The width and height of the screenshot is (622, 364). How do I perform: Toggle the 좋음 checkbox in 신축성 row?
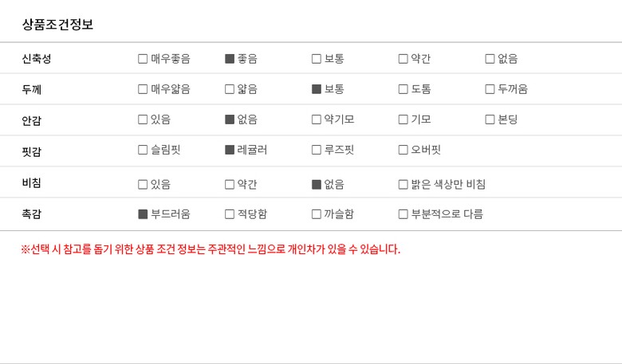(x=230, y=59)
